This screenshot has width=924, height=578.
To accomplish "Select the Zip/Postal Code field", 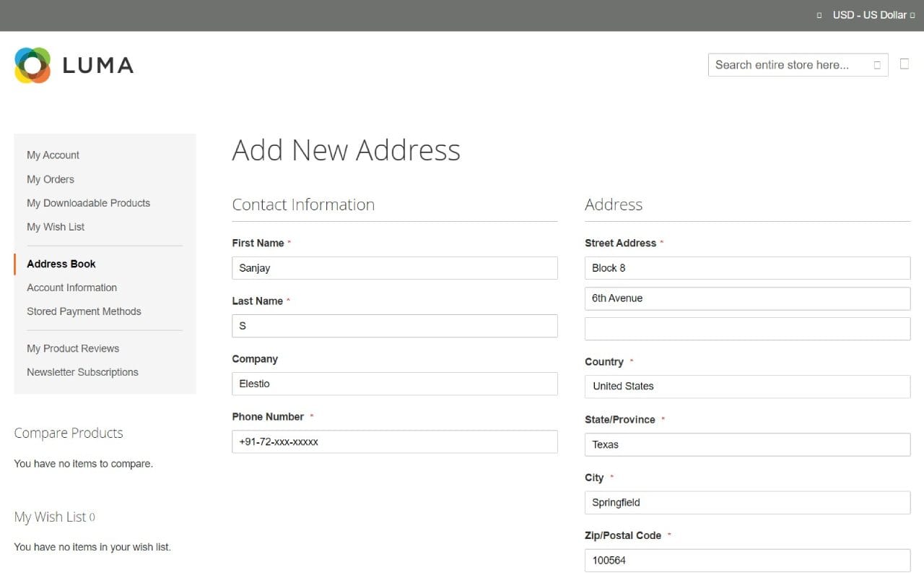I will [747, 560].
